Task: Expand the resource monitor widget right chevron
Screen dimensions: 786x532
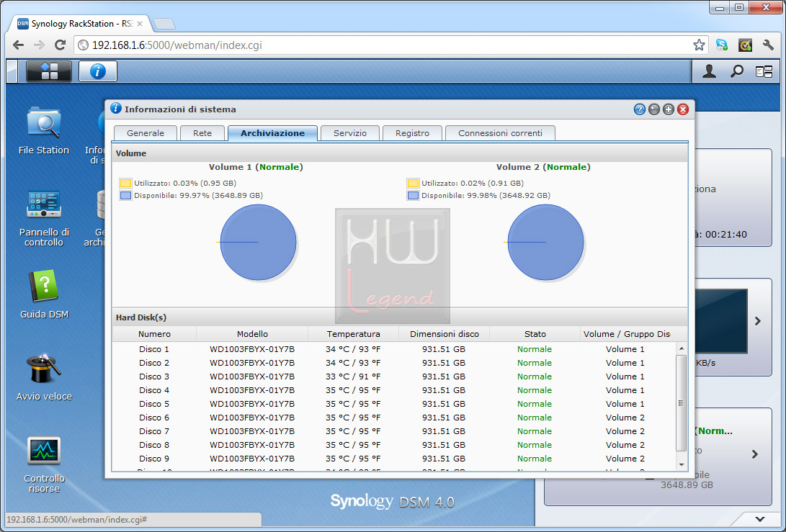Action: point(758,321)
